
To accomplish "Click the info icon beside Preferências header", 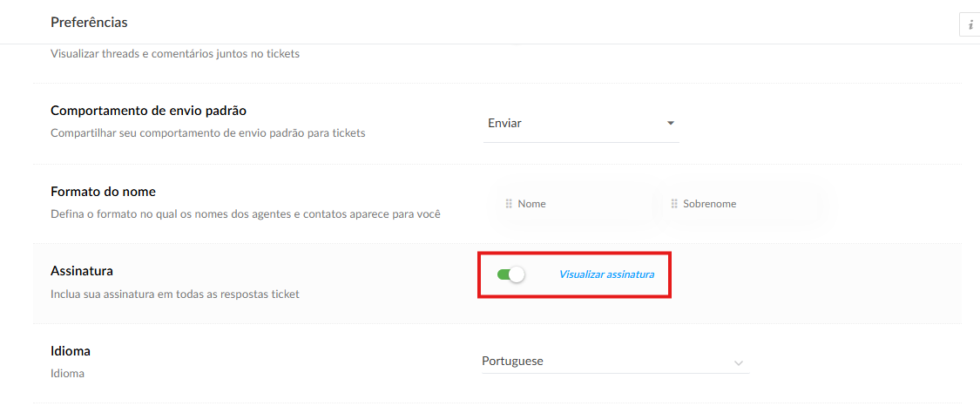I will click(970, 24).
